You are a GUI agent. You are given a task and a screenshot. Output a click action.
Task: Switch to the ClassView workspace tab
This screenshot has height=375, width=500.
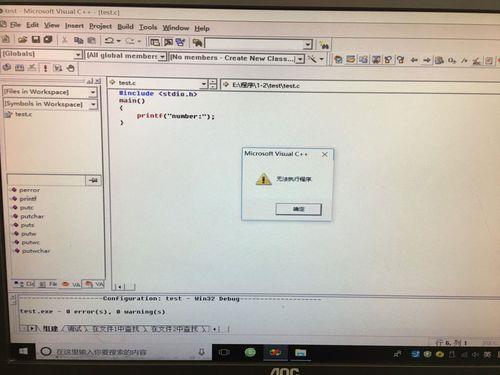(x=25, y=284)
